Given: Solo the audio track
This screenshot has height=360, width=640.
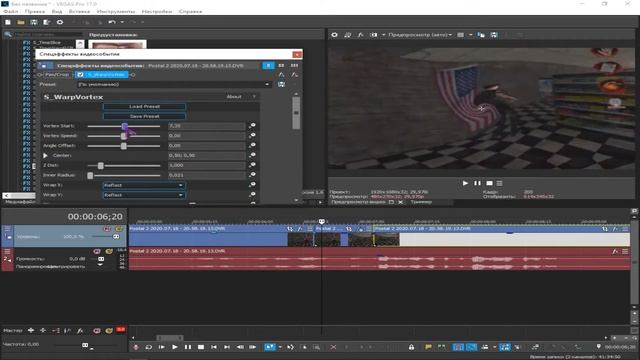Looking at the screenshot, I should click(x=109, y=251).
